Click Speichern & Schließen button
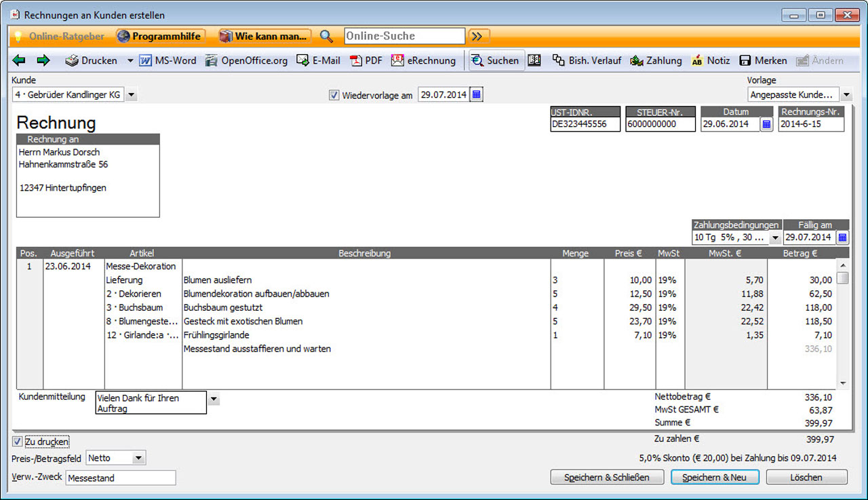This screenshot has width=868, height=500. click(606, 477)
